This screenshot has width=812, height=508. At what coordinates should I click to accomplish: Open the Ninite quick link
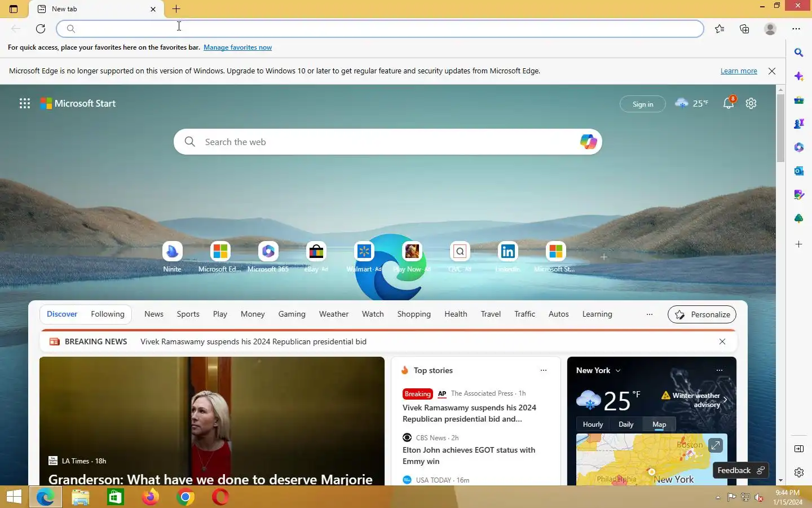pos(172,257)
